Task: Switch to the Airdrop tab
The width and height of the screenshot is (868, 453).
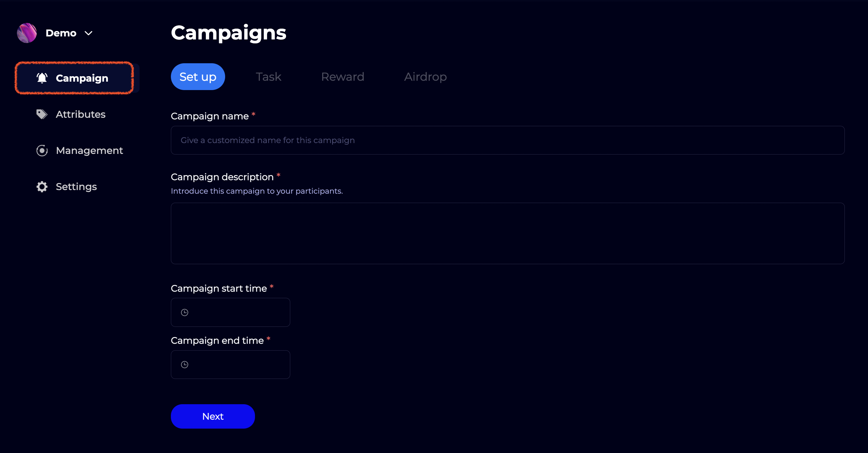Action: click(425, 77)
